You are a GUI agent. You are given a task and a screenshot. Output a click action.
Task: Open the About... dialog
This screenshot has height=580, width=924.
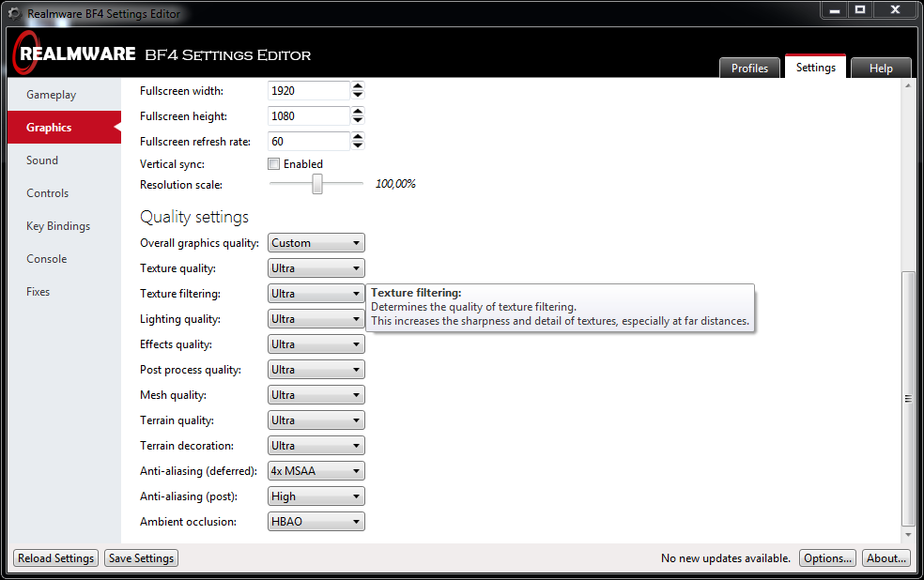click(x=886, y=558)
